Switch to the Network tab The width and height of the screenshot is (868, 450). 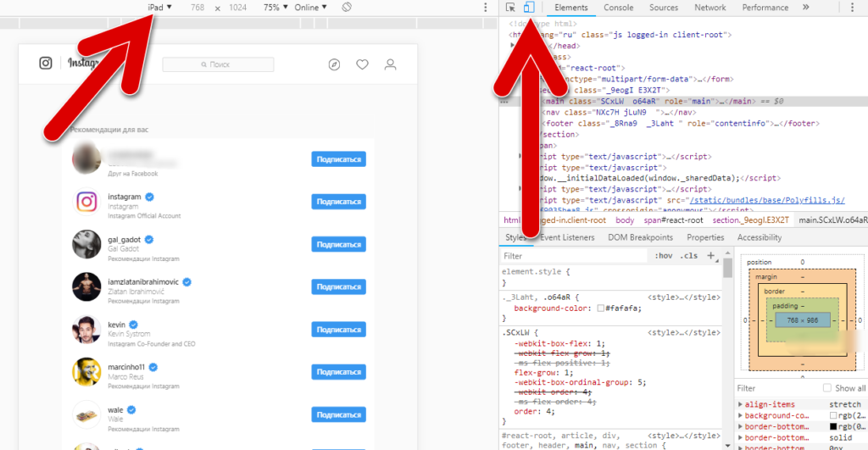[x=710, y=8]
